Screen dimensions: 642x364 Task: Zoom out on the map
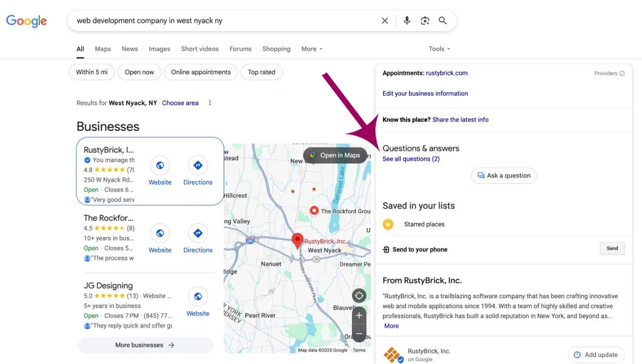pyautogui.click(x=358, y=333)
